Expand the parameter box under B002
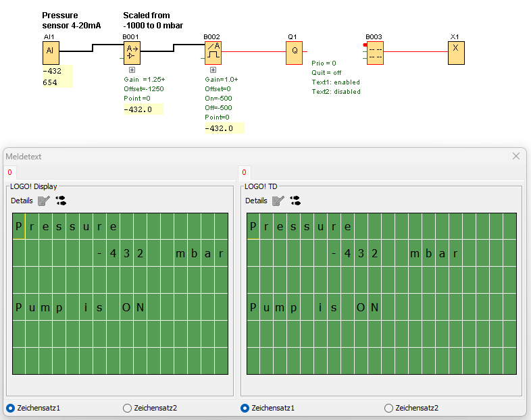This screenshot has width=531, height=420. pos(213,70)
